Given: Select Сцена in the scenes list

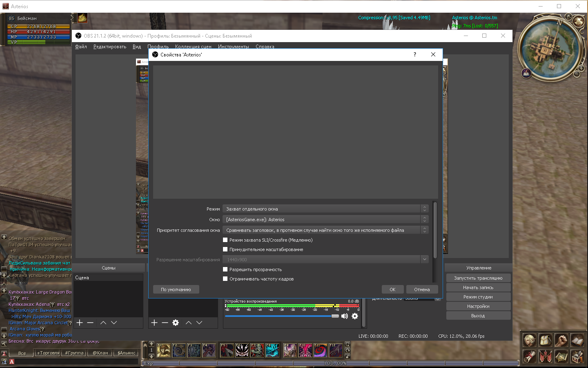Looking at the screenshot, I should pyautogui.click(x=108, y=278).
